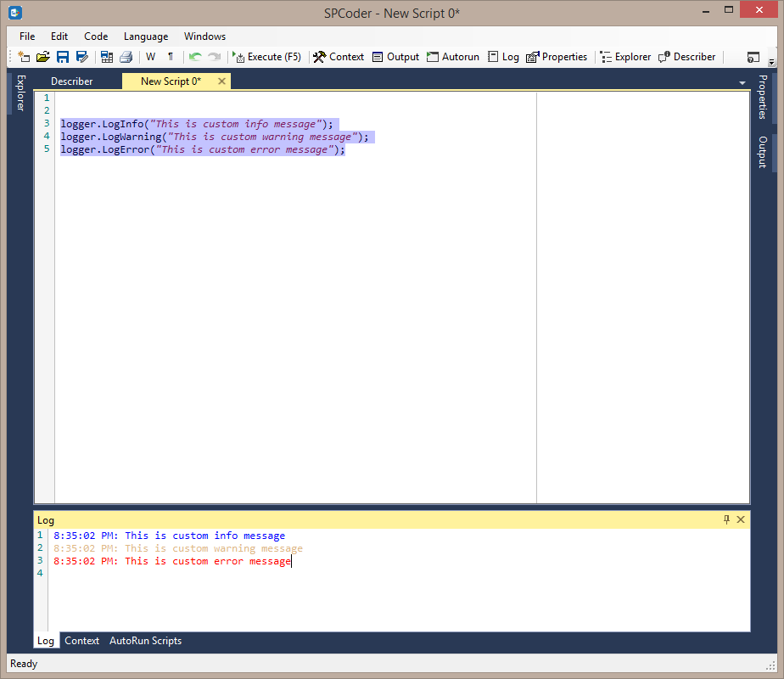This screenshot has width=784, height=679.
Task: Open Describer from the toolbar
Action: (687, 57)
